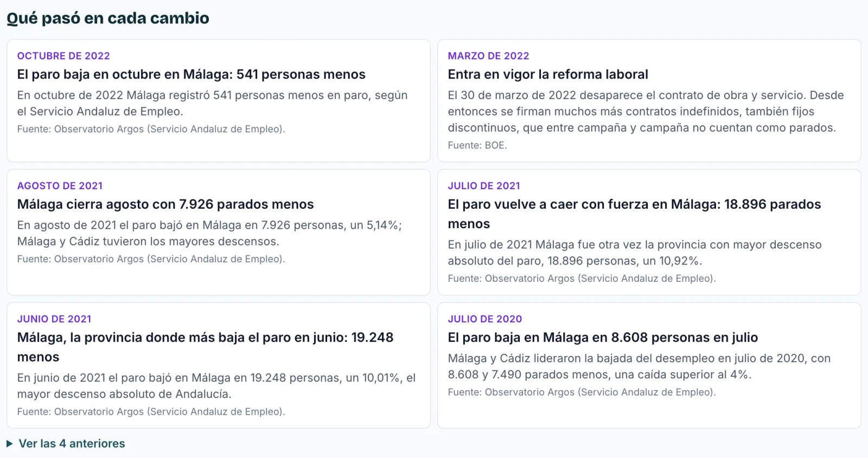Select date label 'MARZO DE 2022'
This screenshot has height=458, width=868.
pyautogui.click(x=488, y=56)
